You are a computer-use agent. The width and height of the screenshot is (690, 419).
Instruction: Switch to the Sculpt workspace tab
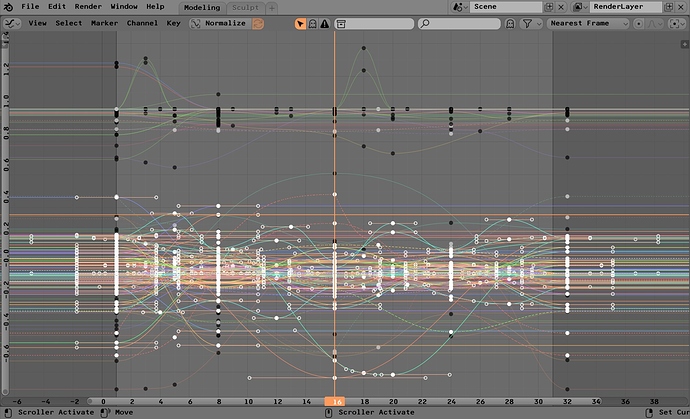246,7
